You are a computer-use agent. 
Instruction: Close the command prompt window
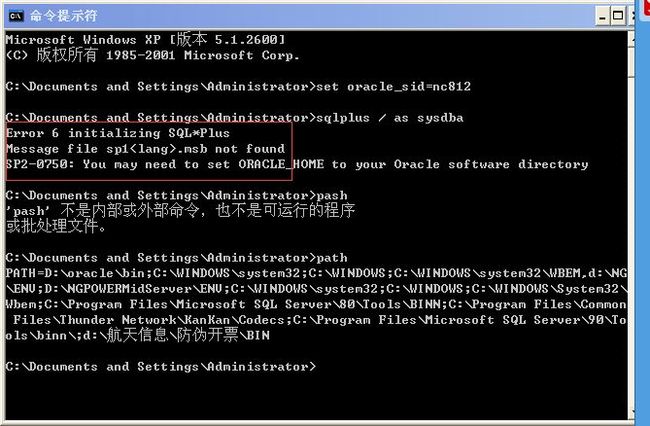[632, 16]
